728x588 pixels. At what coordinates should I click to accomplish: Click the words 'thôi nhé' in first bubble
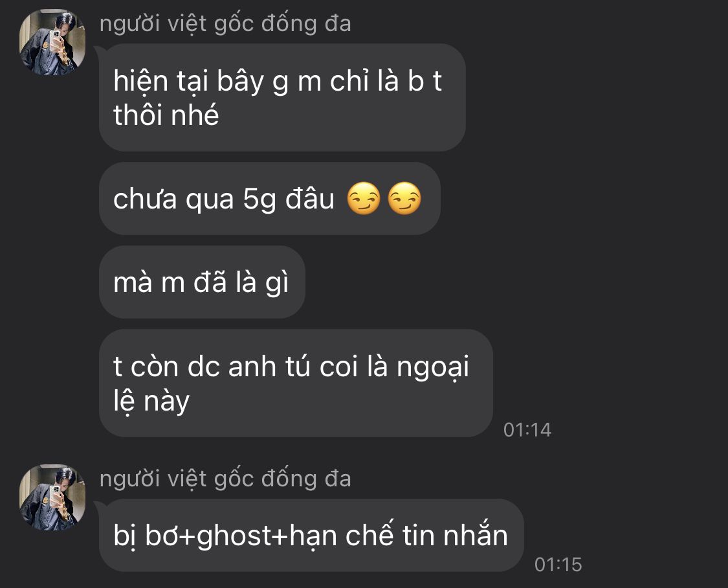(166, 115)
